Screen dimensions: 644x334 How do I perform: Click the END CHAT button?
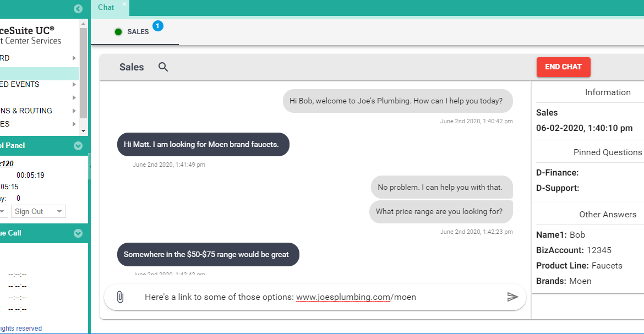coord(563,67)
